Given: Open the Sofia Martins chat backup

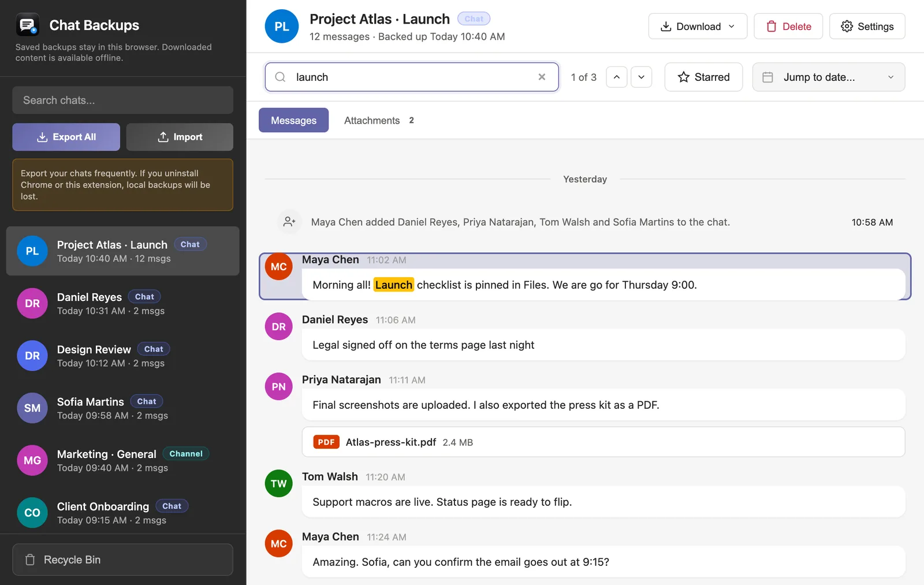Looking at the screenshot, I should coord(123,408).
